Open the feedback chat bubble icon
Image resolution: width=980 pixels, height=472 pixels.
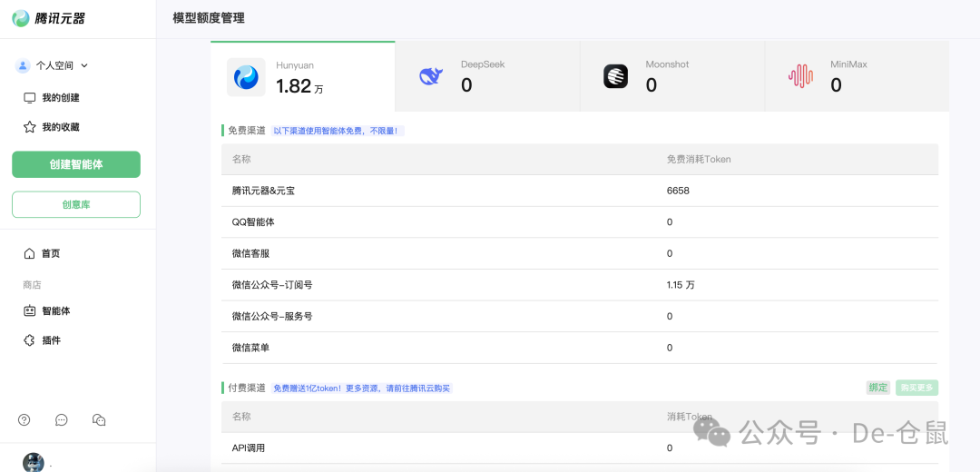(x=62, y=420)
